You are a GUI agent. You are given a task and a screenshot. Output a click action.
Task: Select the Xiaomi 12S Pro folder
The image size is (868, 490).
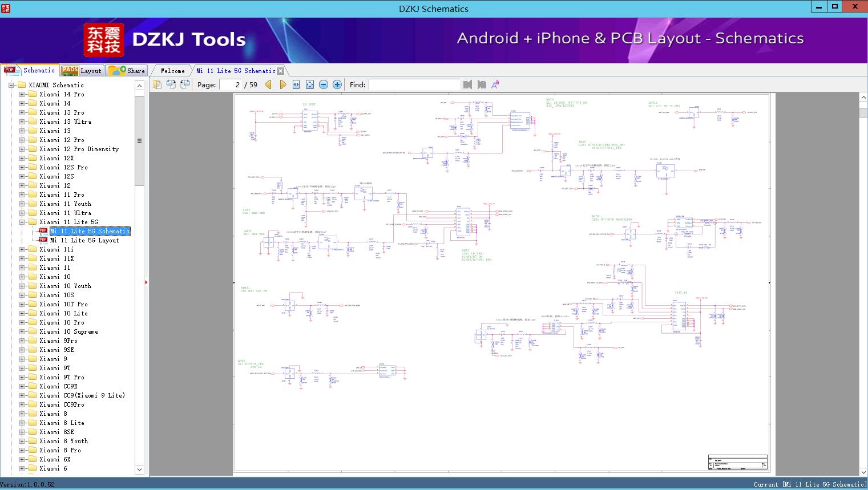pos(63,167)
